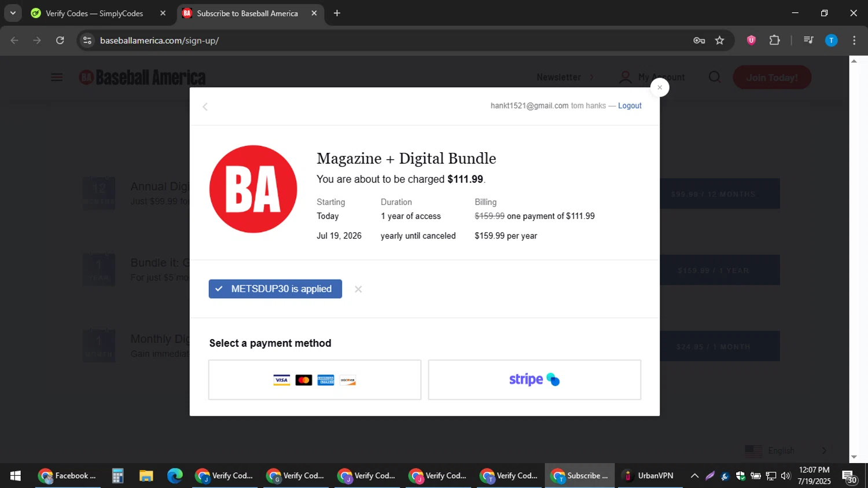Go forward in browser history

pos(37,41)
